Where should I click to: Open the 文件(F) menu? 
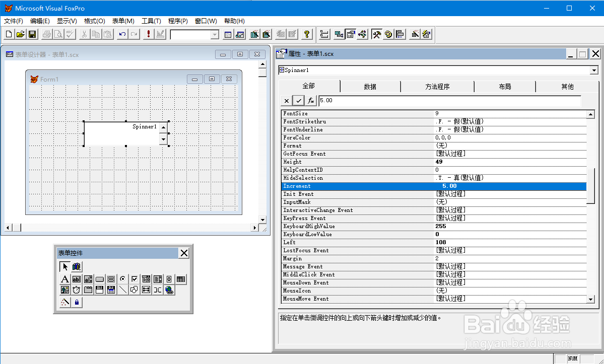[14, 21]
